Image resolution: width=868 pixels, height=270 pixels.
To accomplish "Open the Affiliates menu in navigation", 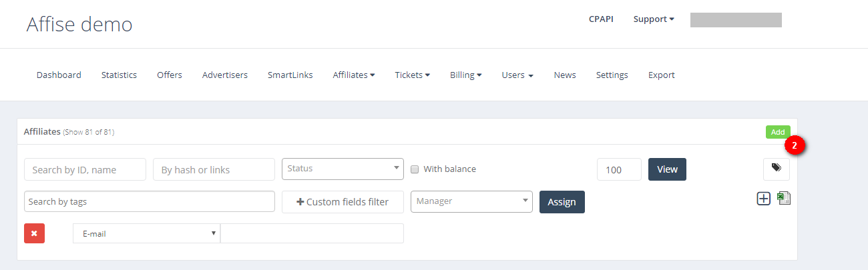I will click(353, 75).
